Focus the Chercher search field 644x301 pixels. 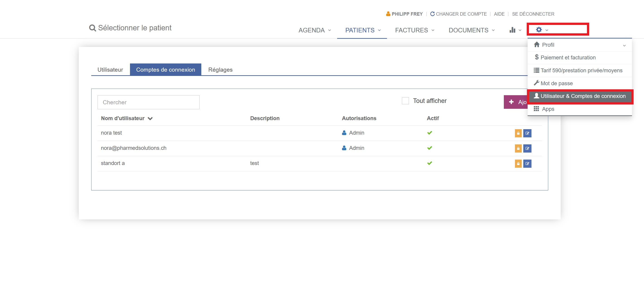pyautogui.click(x=148, y=102)
